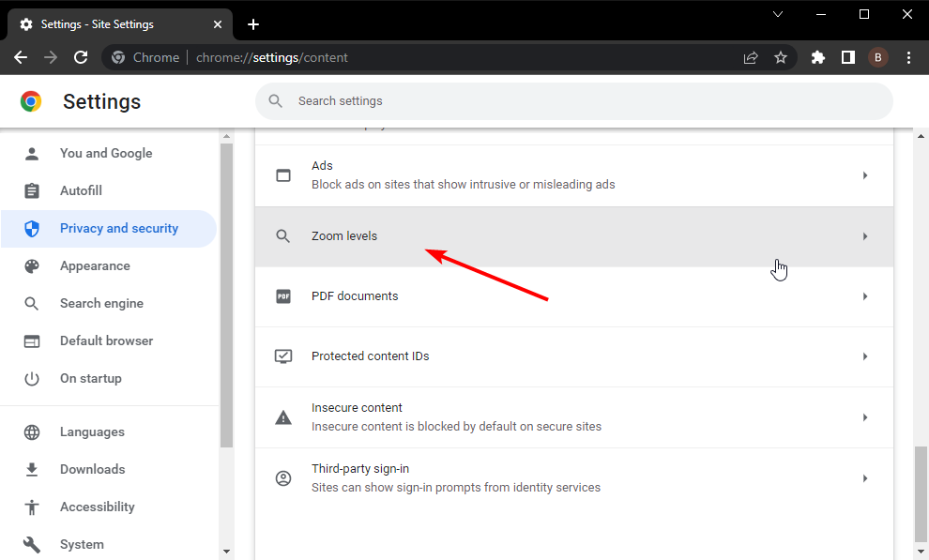The height and width of the screenshot is (560, 929).
Task: Reload the page with the refresh icon
Action: pos(81,57)
